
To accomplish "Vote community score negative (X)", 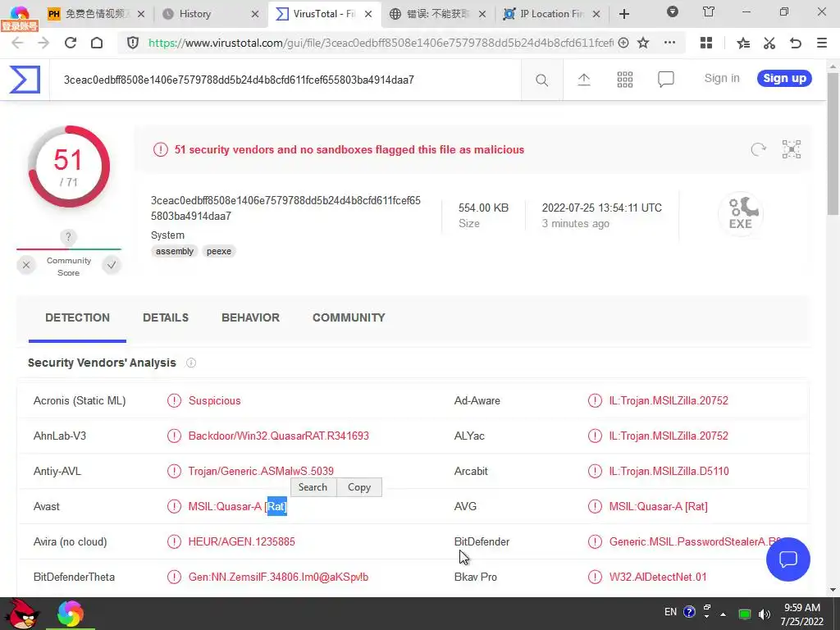I will pos(25,265).
